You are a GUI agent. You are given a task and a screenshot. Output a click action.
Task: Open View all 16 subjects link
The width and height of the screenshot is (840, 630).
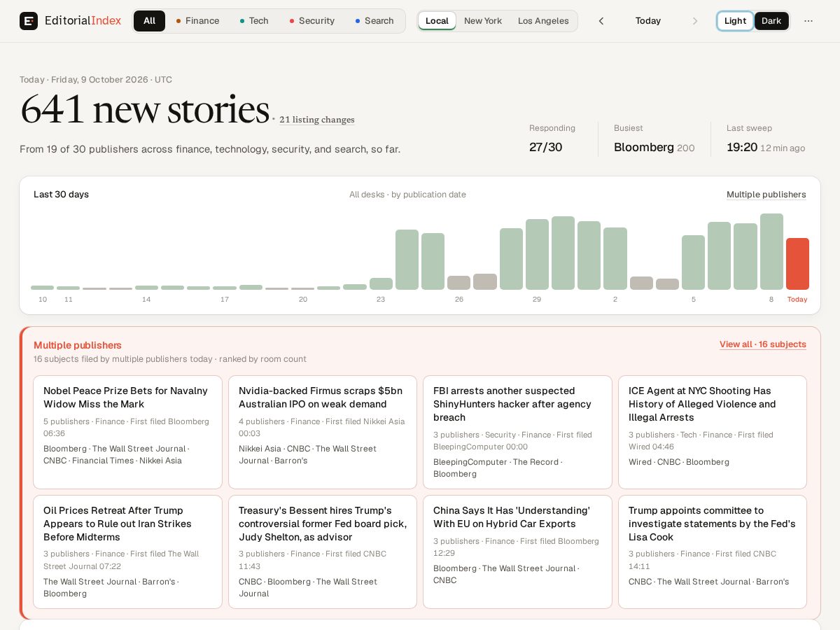(763, 344)
